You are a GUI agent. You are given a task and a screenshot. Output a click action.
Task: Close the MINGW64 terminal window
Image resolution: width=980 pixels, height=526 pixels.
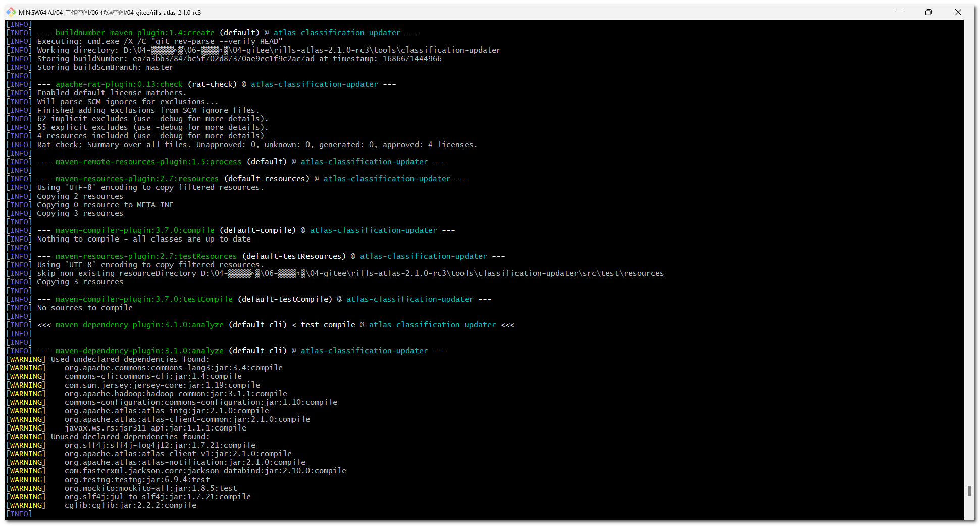point(958,12)
